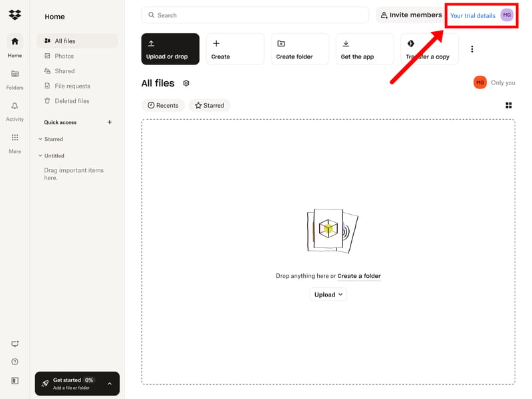Open the More apps grid icon
The height and width of the screenshot is (399, 532).
15,138
